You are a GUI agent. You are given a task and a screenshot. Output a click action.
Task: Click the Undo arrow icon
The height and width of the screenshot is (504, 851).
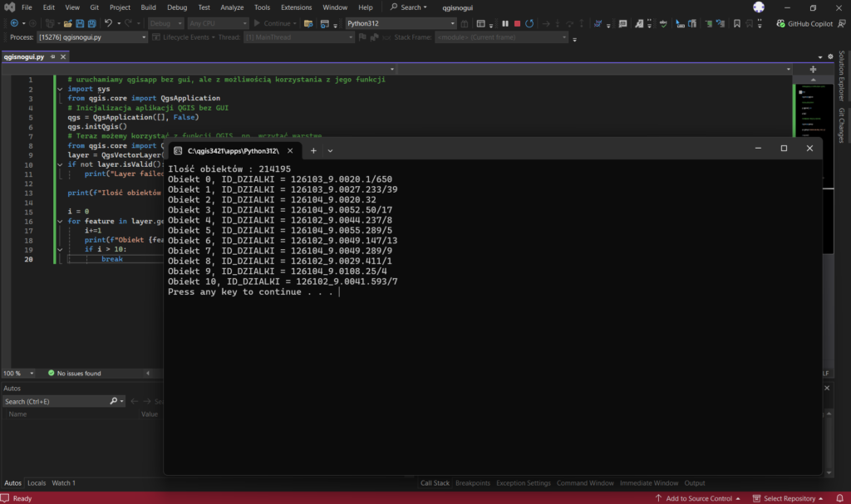point(110,23)
